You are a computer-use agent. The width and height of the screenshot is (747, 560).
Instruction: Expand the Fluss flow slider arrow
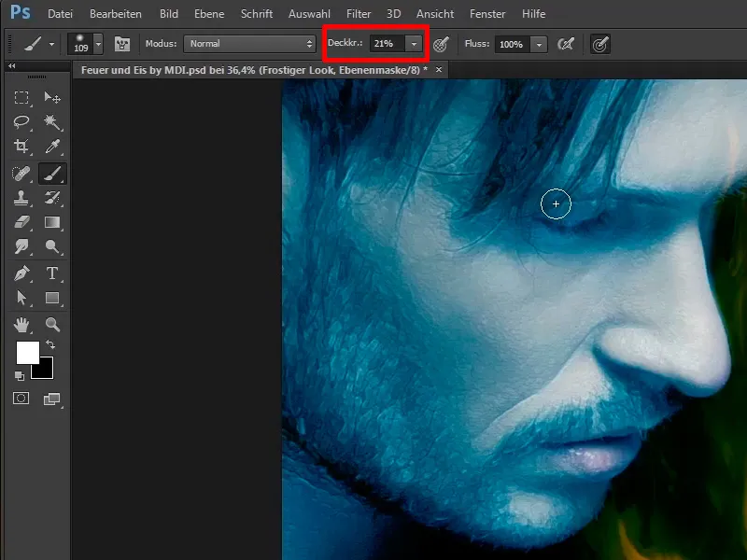click(x=539, y=44)
